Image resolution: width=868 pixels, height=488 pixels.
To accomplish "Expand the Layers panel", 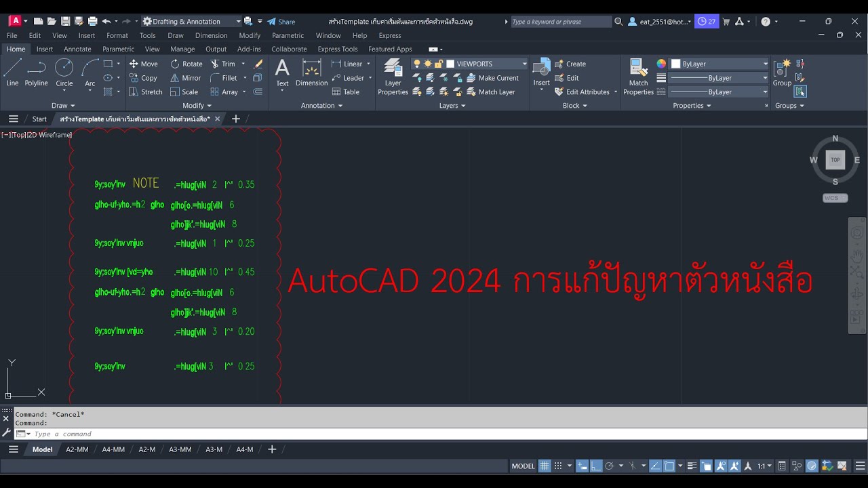I will click(x=452, y=106).
